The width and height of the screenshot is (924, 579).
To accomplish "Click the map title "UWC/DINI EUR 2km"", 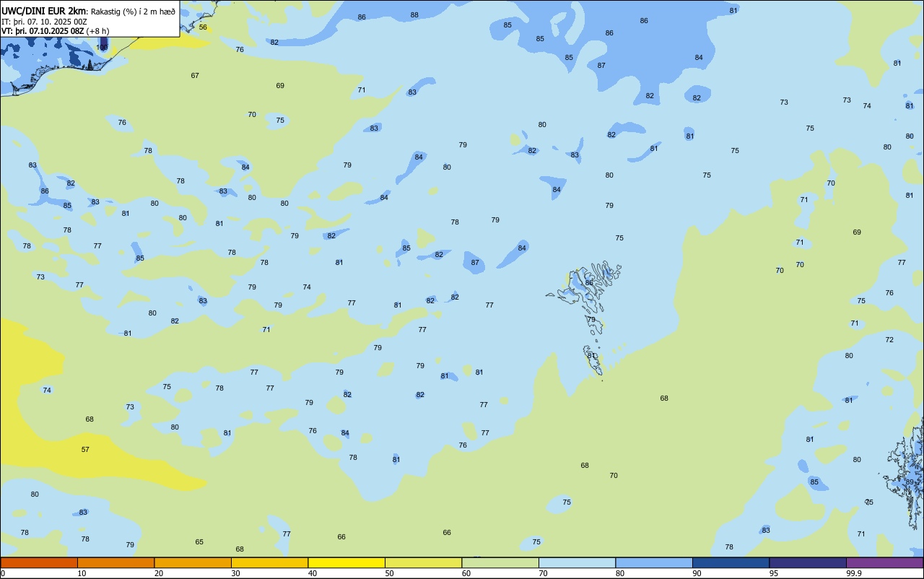I will [44, 11].
